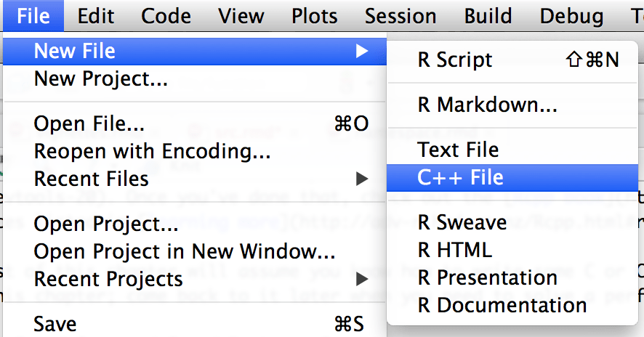Image resolution: width=644 pixels, height=337 pixels.
Task: Create a new Text File
Action: click(512, 150)
